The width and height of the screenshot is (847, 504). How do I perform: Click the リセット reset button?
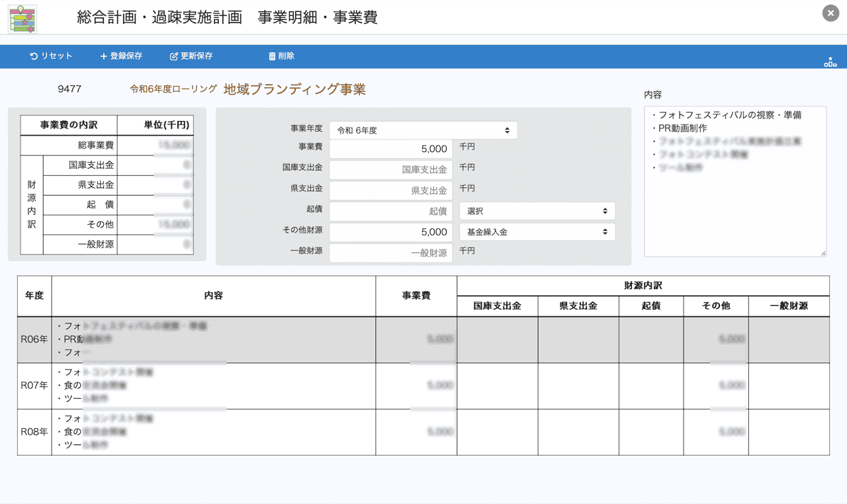tap(51, 56)
